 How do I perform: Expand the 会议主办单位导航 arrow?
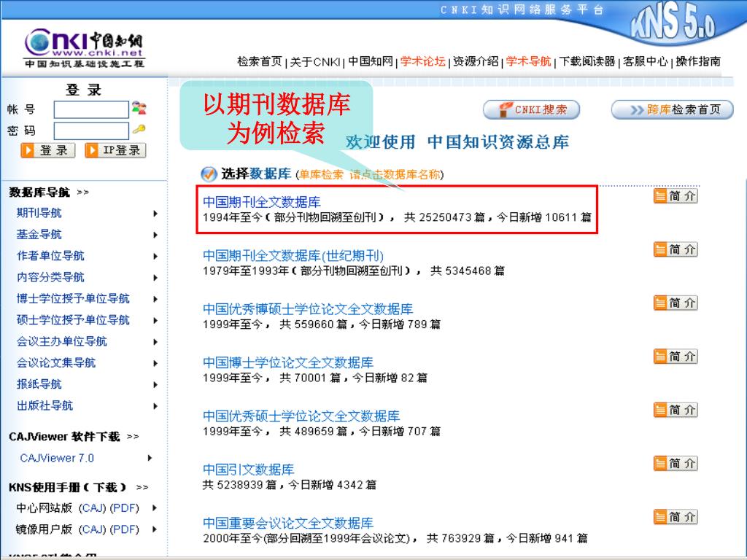click(155, 342)
